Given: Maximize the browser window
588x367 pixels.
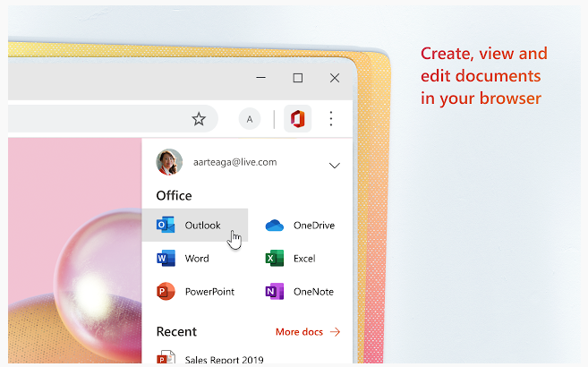Looking at the screenshot, I should (298, 78).
